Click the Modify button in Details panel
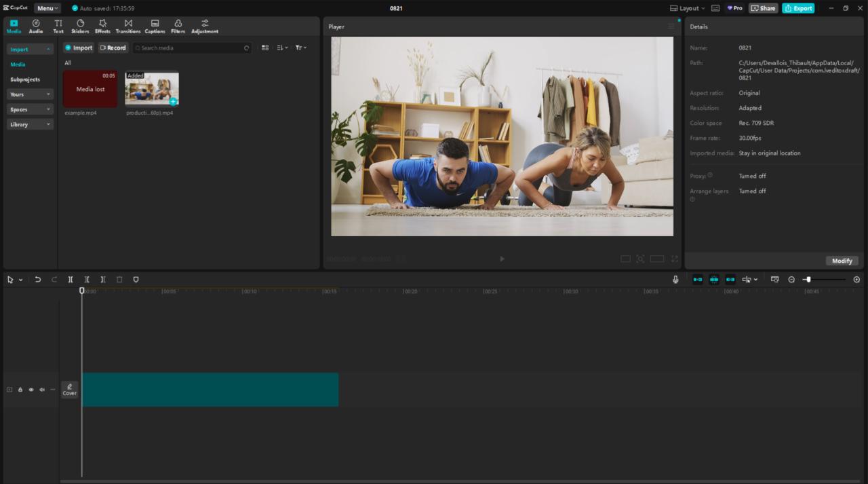Screen dimensions: 868x484 [x=842, y=261]
